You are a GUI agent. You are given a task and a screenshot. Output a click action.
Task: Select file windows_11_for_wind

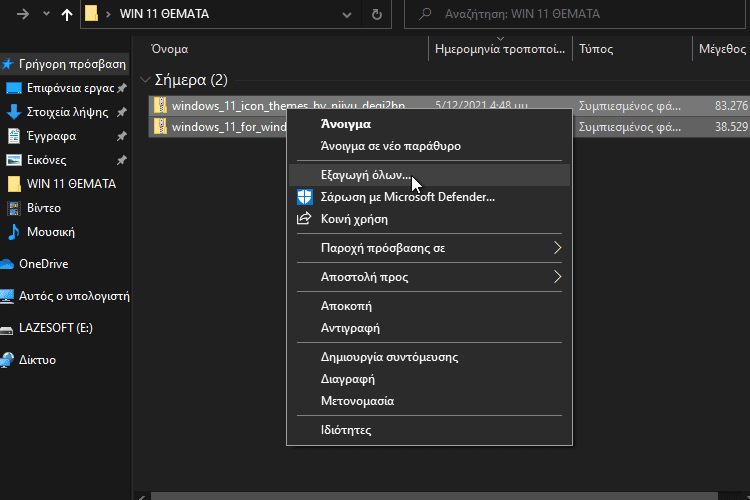[x=229, y=127]
